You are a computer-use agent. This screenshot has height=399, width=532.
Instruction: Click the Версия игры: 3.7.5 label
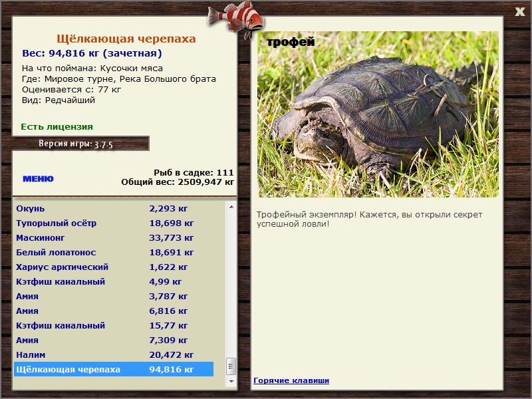75,144
